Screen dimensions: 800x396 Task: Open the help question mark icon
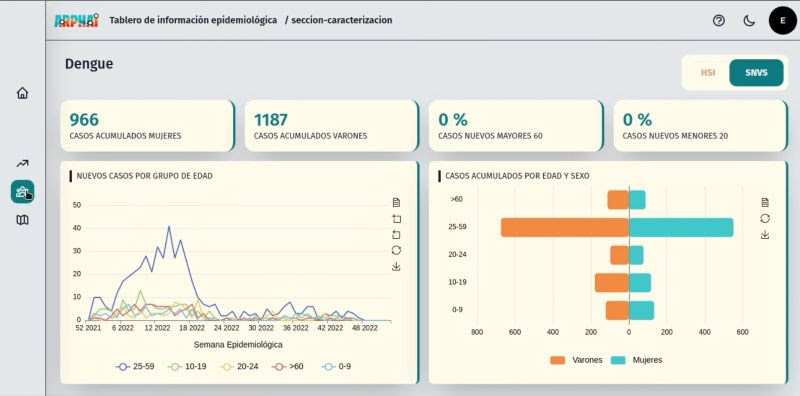(x=718, y=20)
